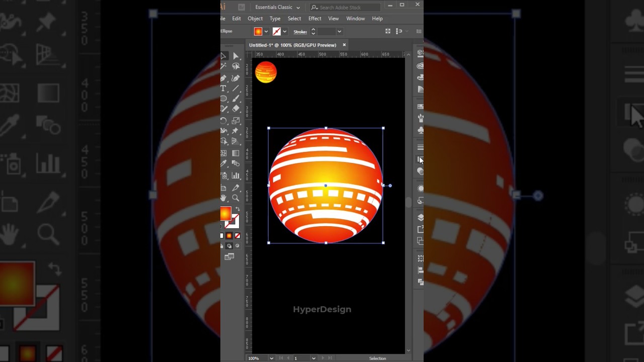Image resolution: width=644 pixels, height=362 pixels.
Task: Go to the next artboard
Action: point(323,358)
